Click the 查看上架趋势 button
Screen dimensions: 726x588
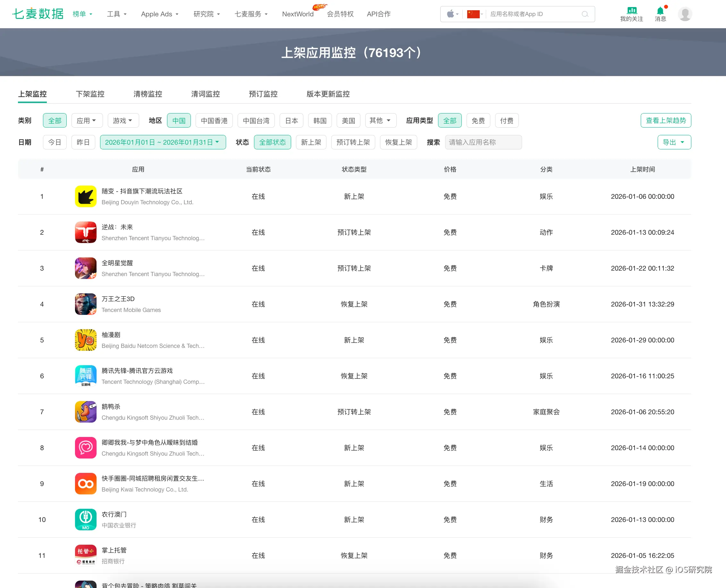point(665,121)
